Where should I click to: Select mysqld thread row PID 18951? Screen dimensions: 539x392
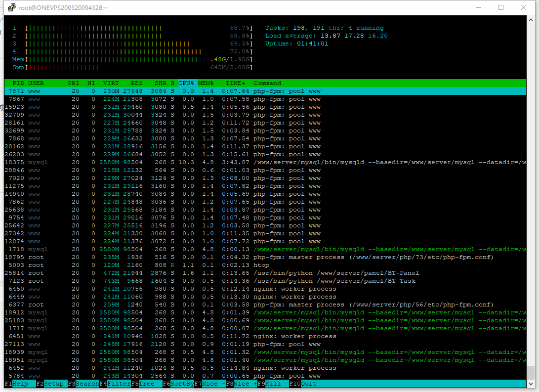[265, 360]
